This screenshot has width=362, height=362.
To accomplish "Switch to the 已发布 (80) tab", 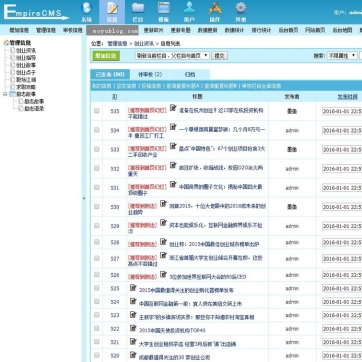I will (110, 74).
